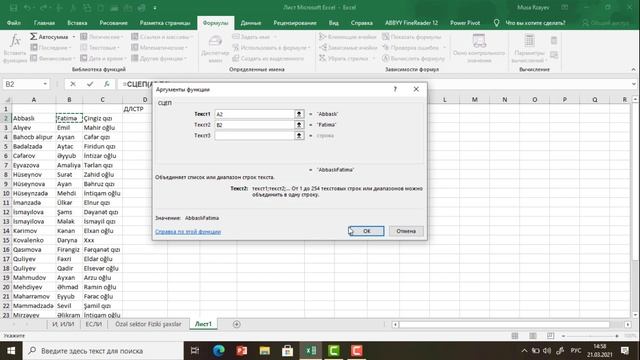This screenshot has width=640, height=360.
Task: Click OK in the Аргументы функции dialog
Action: click(x=366, y=231)
